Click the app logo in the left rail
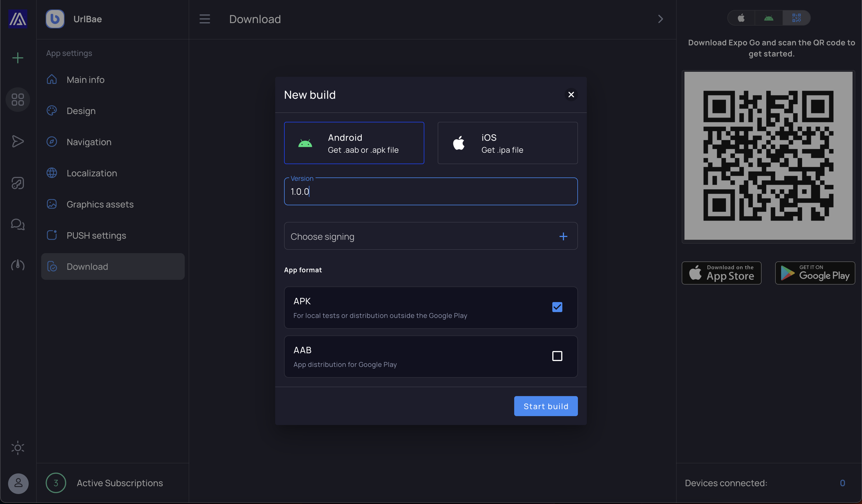The width and height of the screenshot is (862, 504). pyautogui.click(x=18, y=19)
